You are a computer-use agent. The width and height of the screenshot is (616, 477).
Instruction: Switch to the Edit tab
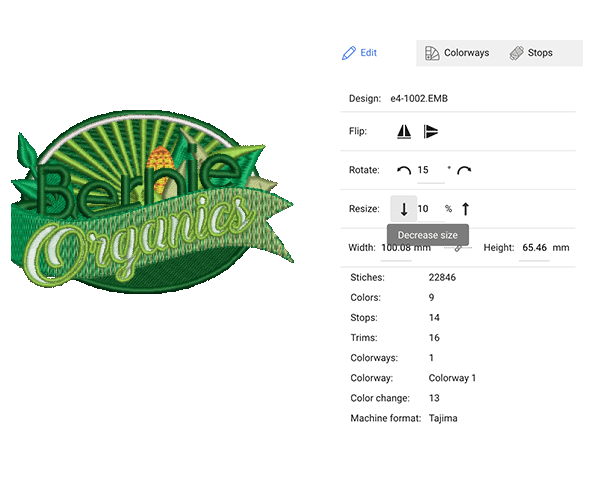point(360,53)
